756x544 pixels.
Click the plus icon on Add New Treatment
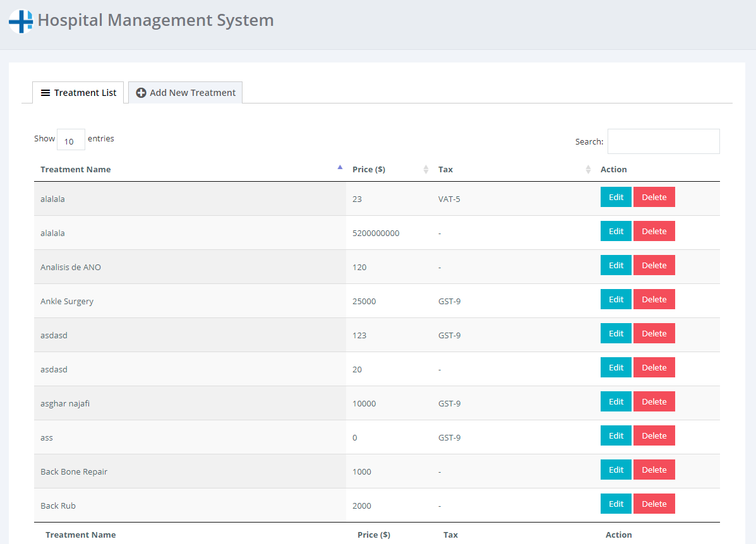(x=141, y=93)
